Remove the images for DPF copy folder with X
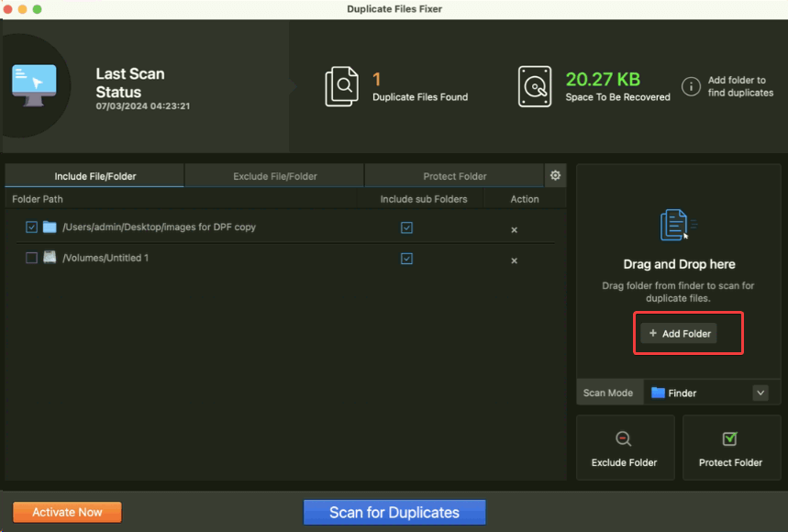788x532 pixels. click(514, 230)
